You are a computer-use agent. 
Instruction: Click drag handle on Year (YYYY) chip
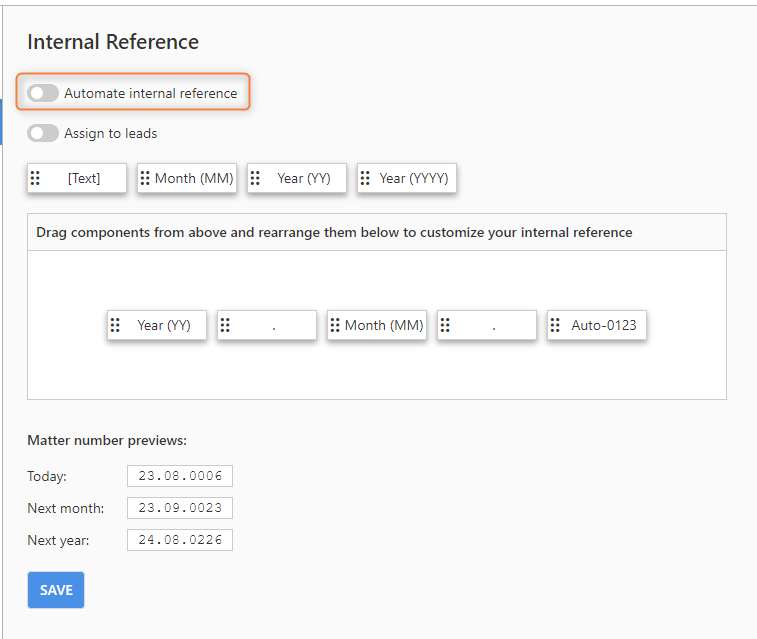click(365, 178)
